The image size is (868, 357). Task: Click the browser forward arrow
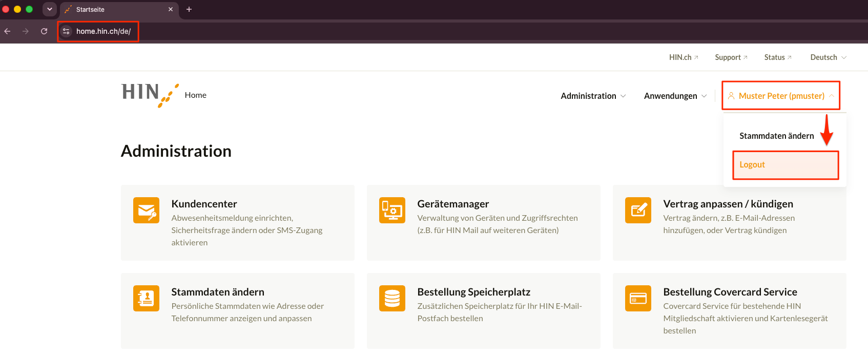point(26,31)
